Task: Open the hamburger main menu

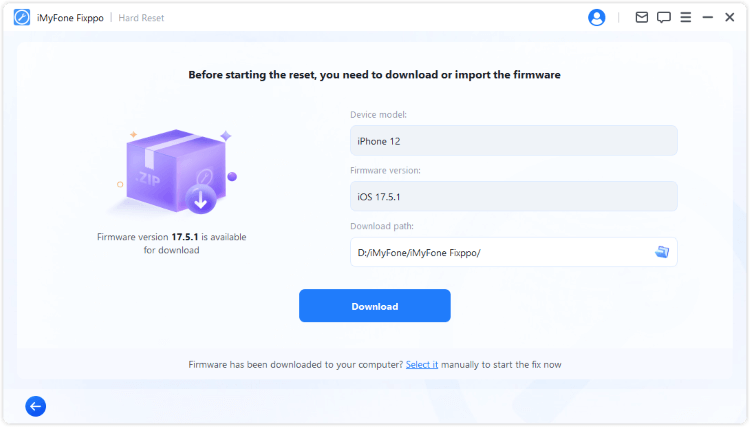Action: point(686,18)
